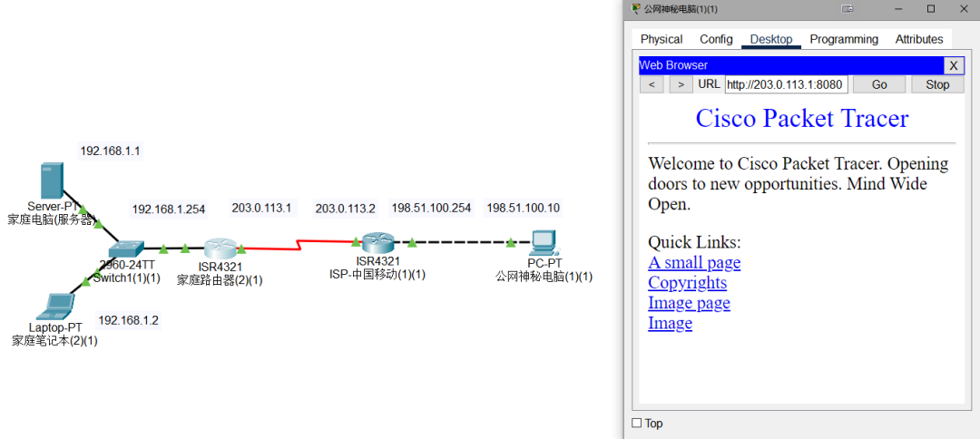Screen dimensions: 980x439
Task: Click the 198.51.100.254 label
Action: (431, 208)
